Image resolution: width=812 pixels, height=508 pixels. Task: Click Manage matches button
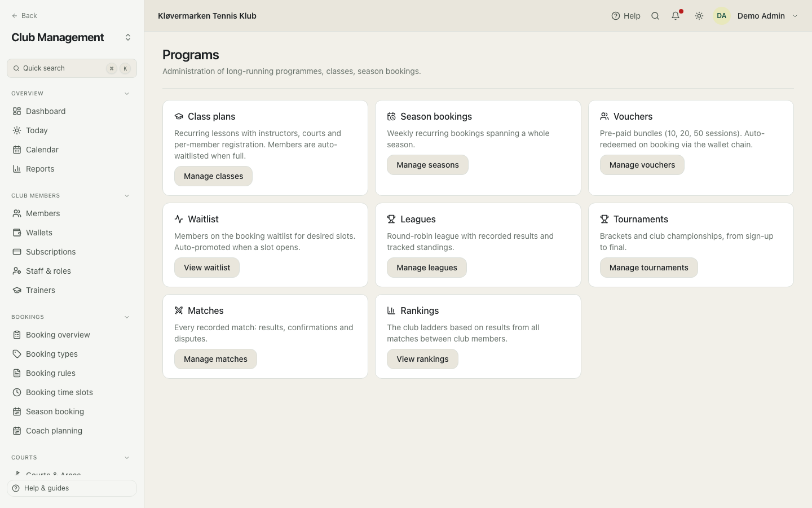[x=215, y=359]
